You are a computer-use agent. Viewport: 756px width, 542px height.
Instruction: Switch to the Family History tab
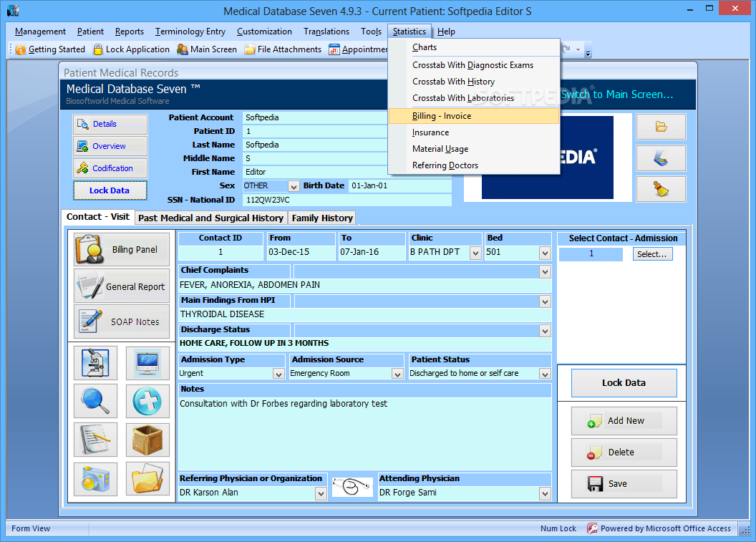point(322,218)
